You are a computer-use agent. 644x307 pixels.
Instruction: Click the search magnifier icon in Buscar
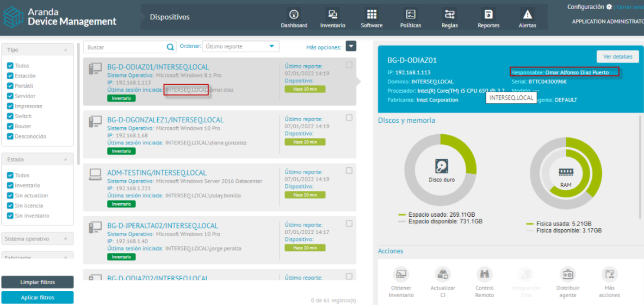tap(171, 47)
